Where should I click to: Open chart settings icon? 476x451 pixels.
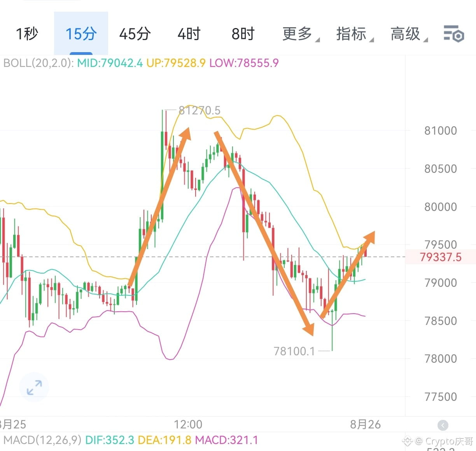(x=454, y=33)
